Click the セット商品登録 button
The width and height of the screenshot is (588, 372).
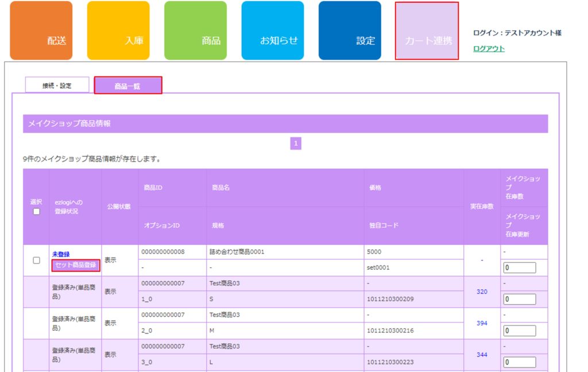tap(76, 265)
